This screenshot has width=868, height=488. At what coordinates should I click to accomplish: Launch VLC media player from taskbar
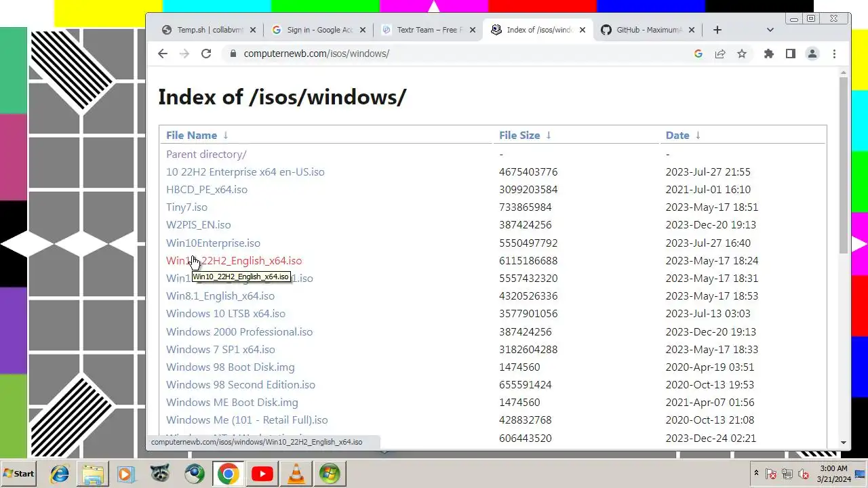point(296,474)
